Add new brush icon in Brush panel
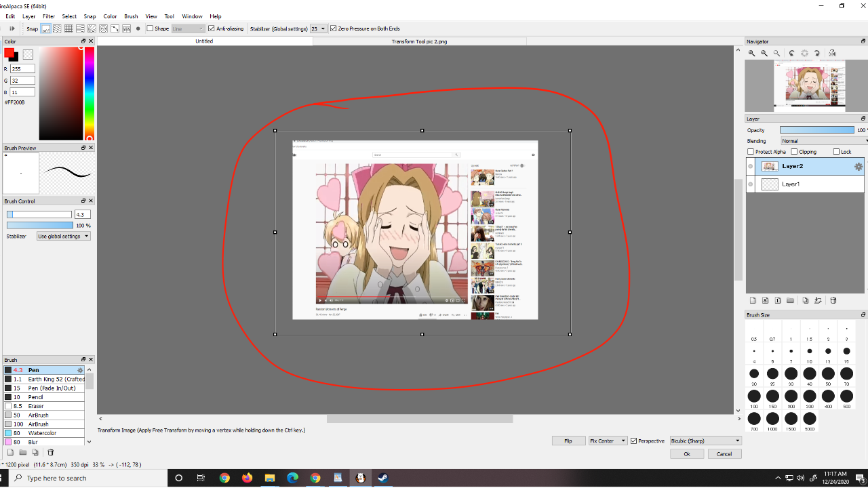The width and height of the screenshot is (868, 488). [10, 452]
